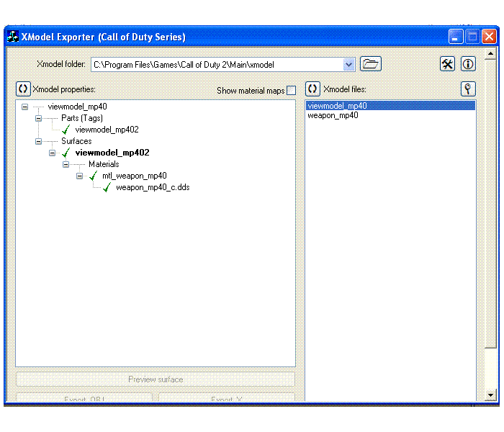Open the tools settings icon
Screen dimensions: 504x432
coord(447,63)
